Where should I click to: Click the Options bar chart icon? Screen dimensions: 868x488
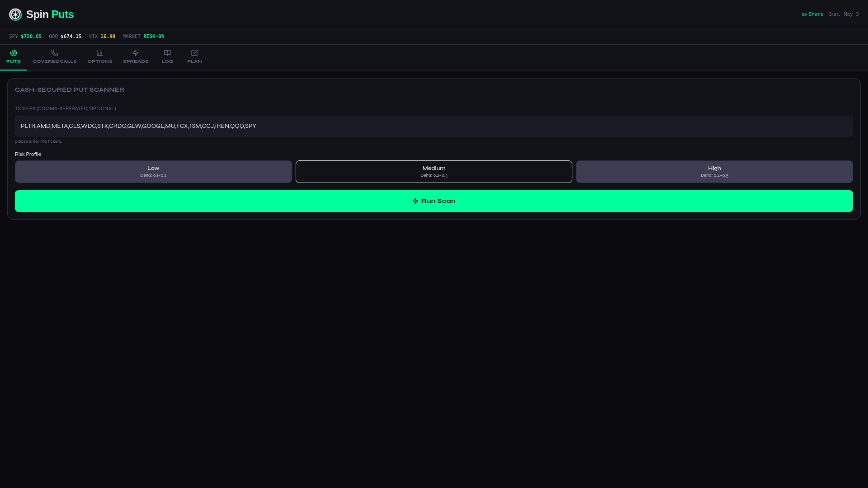100,53
